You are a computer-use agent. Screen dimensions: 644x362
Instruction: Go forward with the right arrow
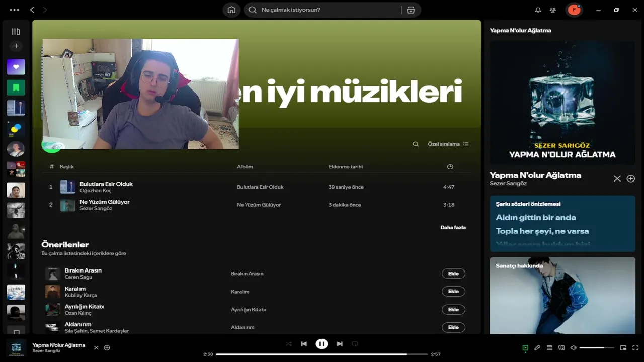(45, 10)
